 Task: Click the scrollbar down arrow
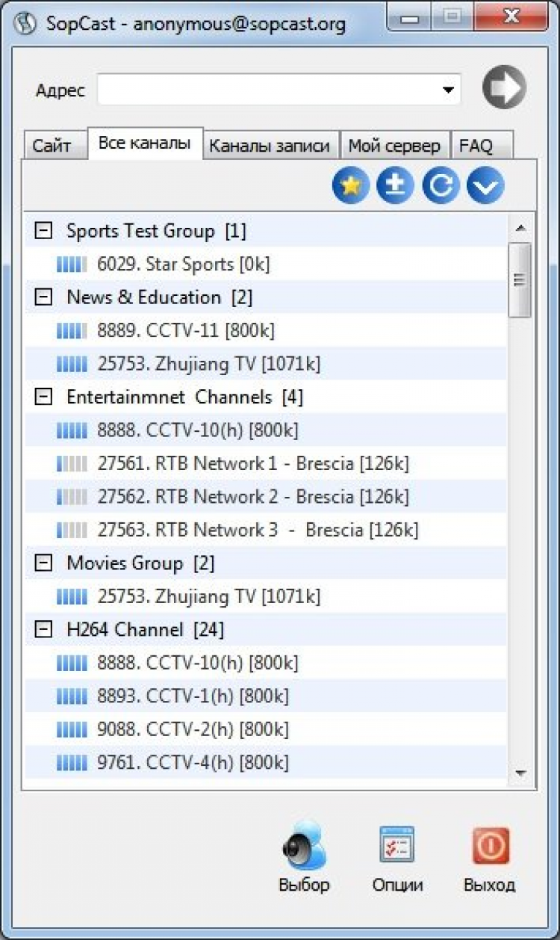[520, 773]
